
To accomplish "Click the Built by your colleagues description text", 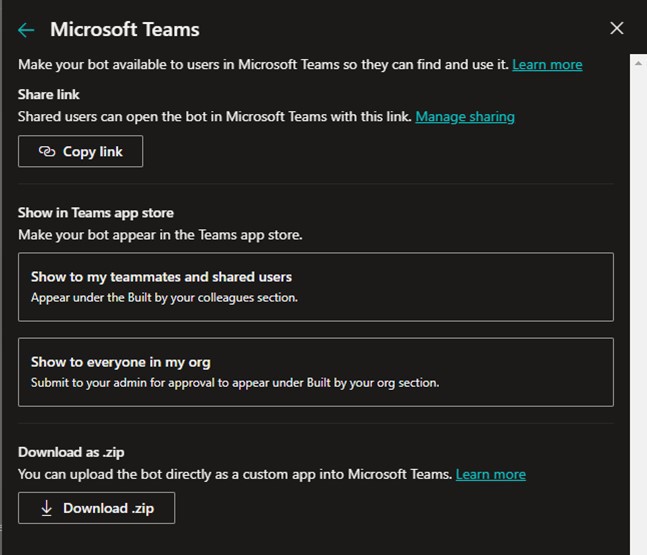I will pyautogui.click(x=164, y=298).
